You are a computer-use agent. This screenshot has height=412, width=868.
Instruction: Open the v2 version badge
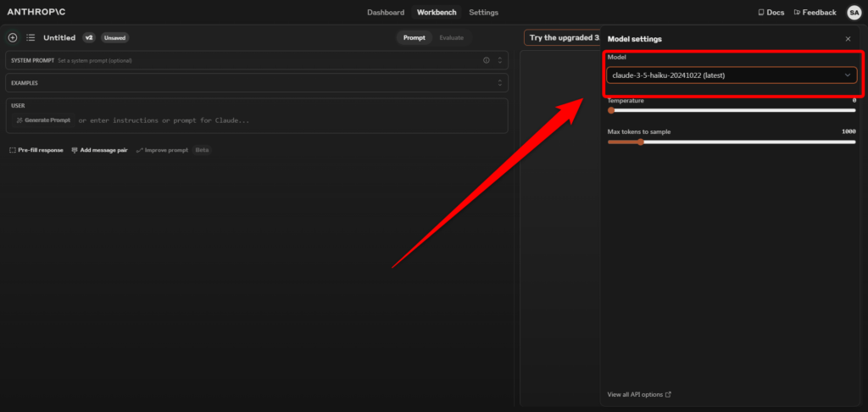(x=88, y=37)
